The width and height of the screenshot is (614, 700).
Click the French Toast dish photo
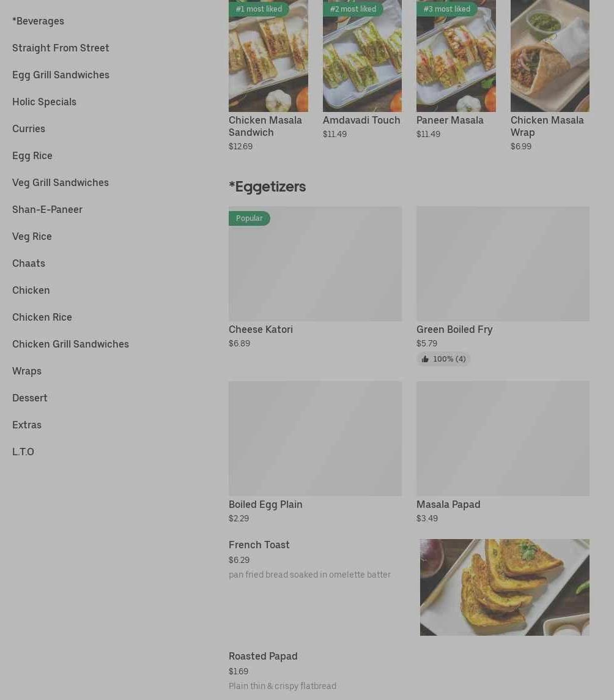point(505,587)
